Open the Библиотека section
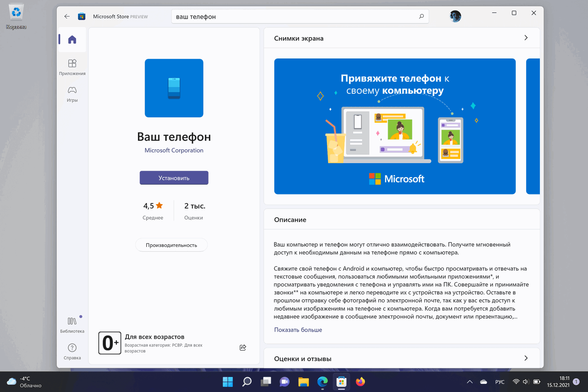The height and width of the screenshot is (392, 588). tap(72, 325)
